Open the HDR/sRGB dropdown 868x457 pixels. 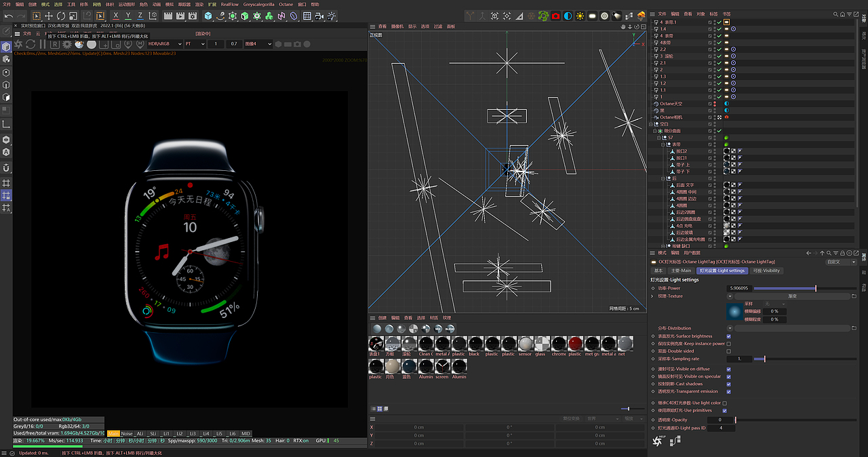[164, 44]
